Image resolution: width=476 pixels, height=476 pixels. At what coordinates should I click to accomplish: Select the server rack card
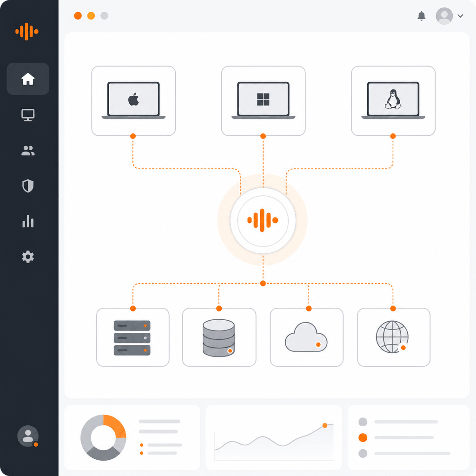tap(132, 337)
